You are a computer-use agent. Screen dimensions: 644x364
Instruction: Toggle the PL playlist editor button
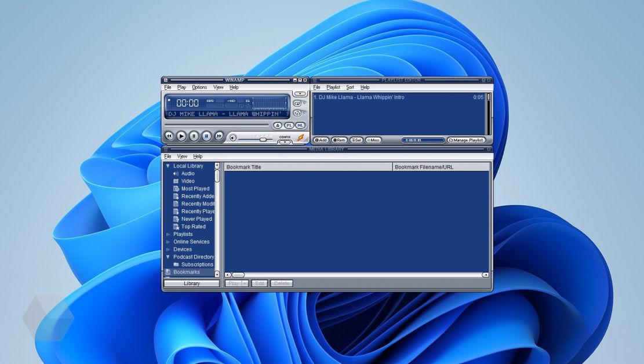pyautogui.click(x=289, y=125)
